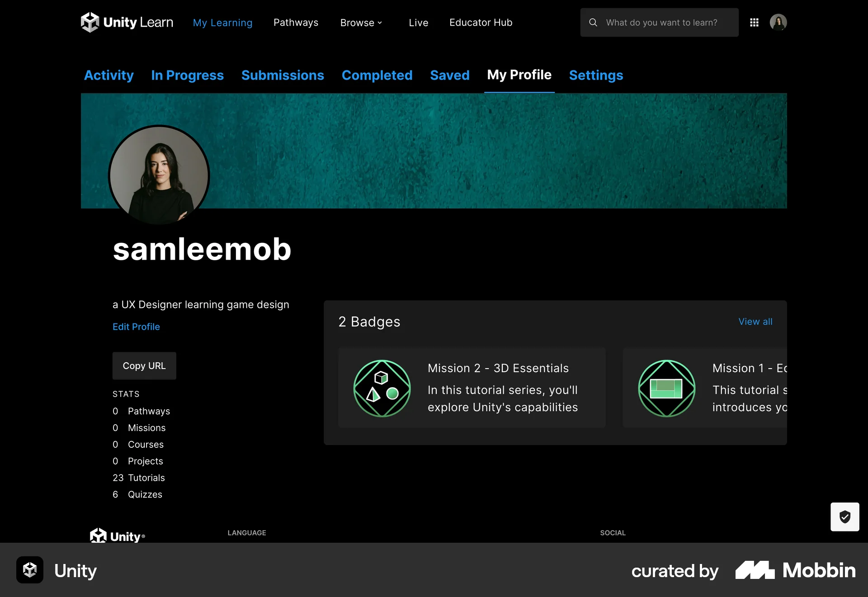Click the Copy URL button
Screen dimensions: 868x597
(x=144, y=365)
